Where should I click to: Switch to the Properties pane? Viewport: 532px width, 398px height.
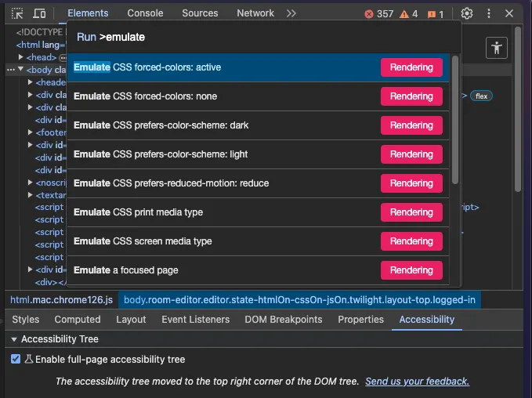360,320
